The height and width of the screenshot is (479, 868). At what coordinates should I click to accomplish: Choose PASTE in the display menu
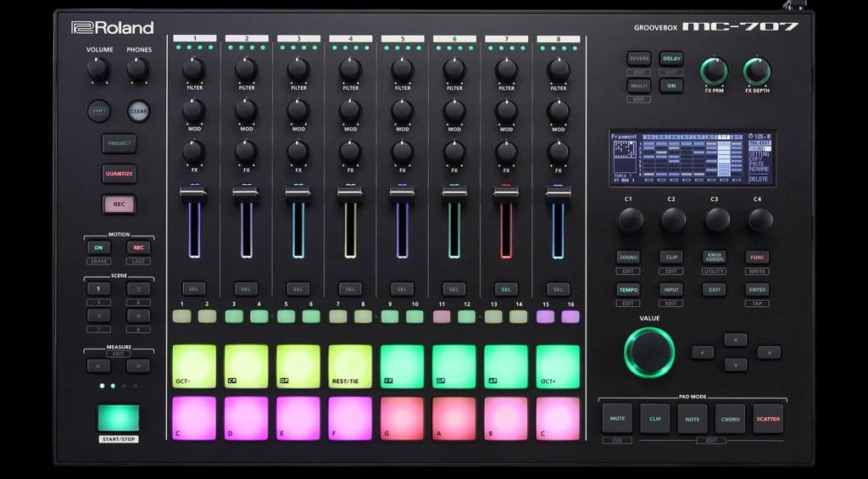[757, 164]
